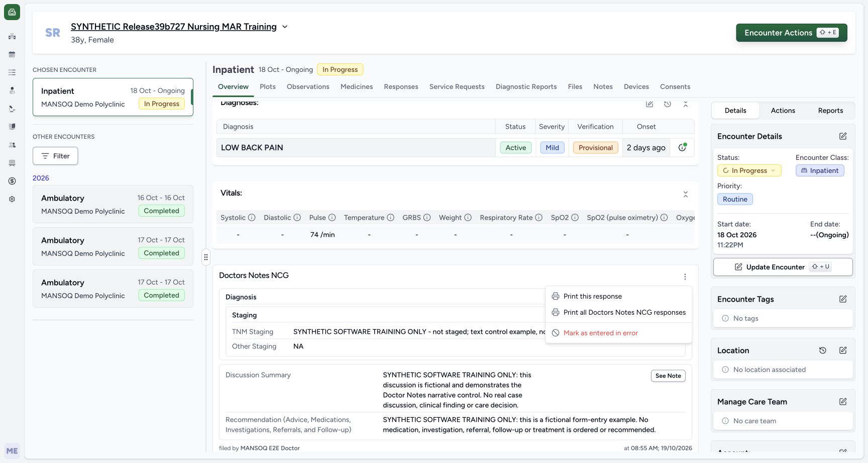Select Print this response
Screen dimensions: 868x463
pos(618,296)
